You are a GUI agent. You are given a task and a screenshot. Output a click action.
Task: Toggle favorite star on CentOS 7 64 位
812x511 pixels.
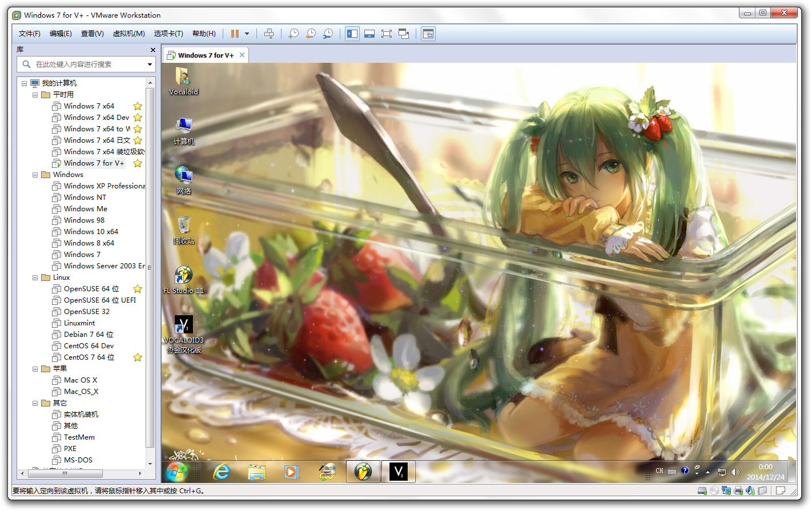[138, 357]
